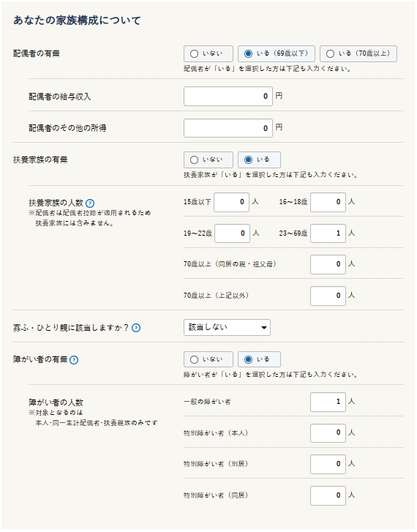Select いる for 障がい者の有無

coord(259,359)
